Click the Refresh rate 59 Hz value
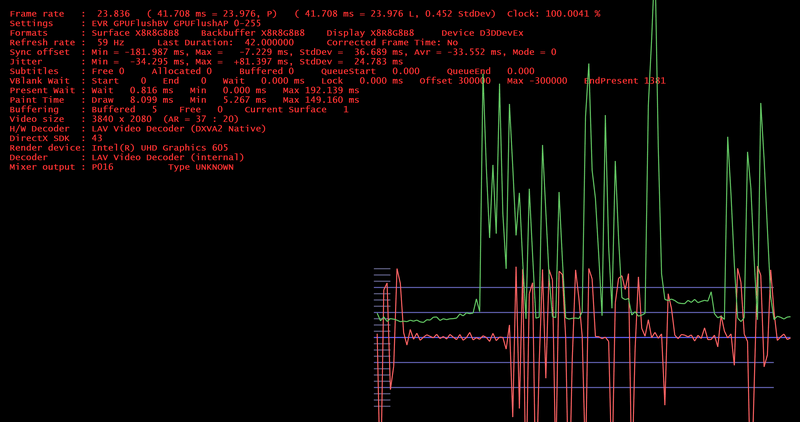The image size is (800, 422). pos(111,42)
